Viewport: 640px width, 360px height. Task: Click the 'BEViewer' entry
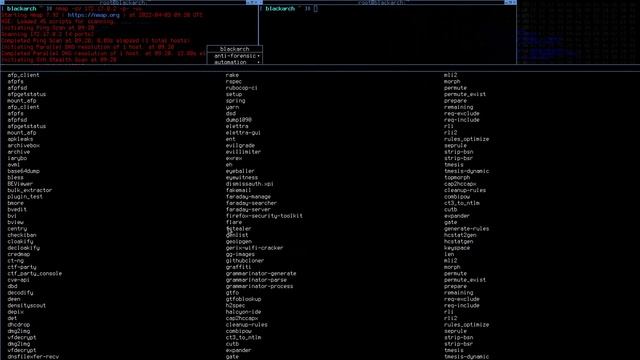coord(20,184)
